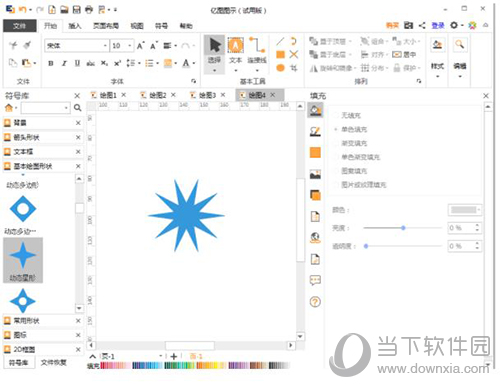Open the globe hyperlink icon in the side strip
Viewport: 500px width, 387px height.
pyautogui.click(x=315, y=238)
